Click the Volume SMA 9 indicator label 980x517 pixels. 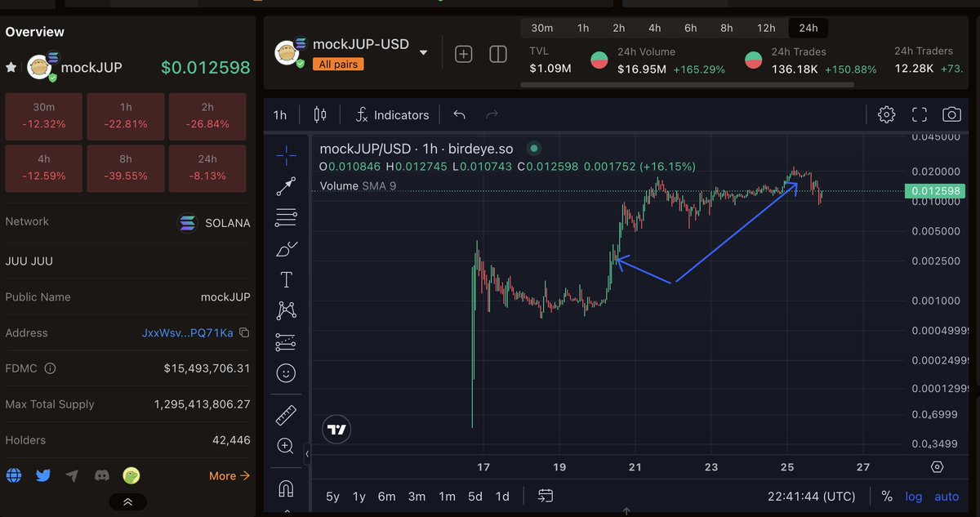[x=358, y=186]
